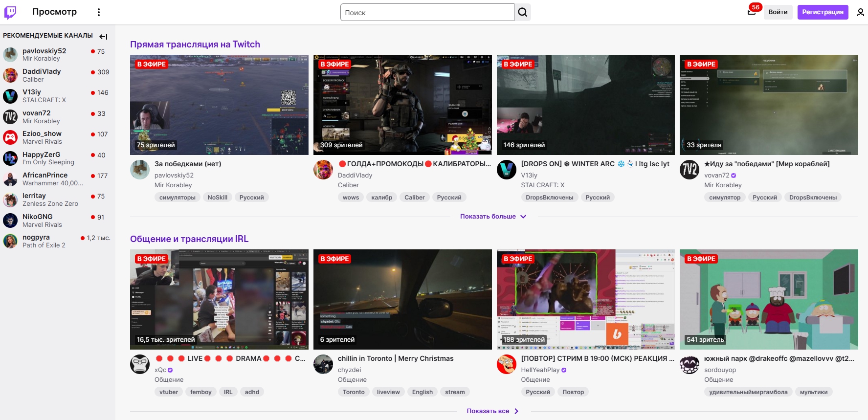Open the three-dot more menu
Image resolution: width=868 pixels, height=420 pixels.
point(99,12)
